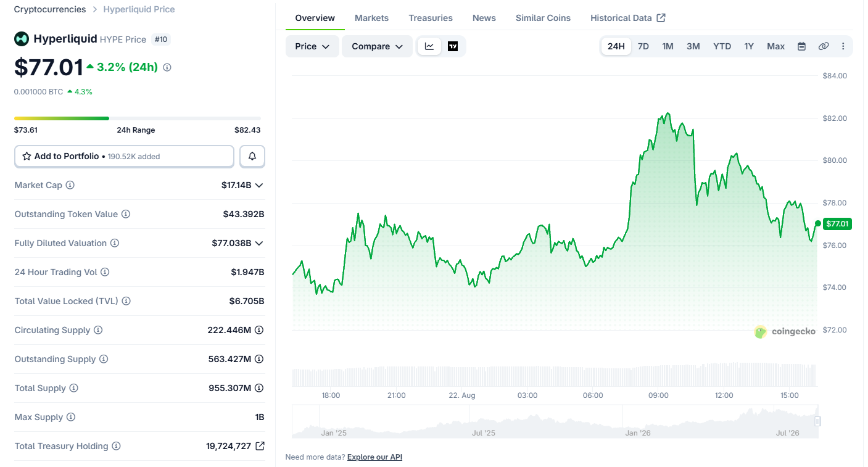
Task: Click the star in Add to Portfolio
Action: (27, 157)
